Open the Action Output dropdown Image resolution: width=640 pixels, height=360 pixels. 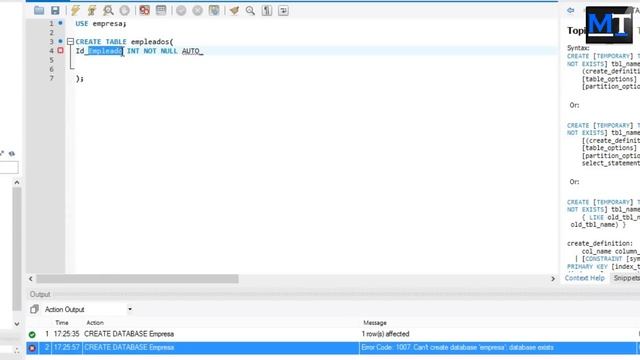(130, 309)
